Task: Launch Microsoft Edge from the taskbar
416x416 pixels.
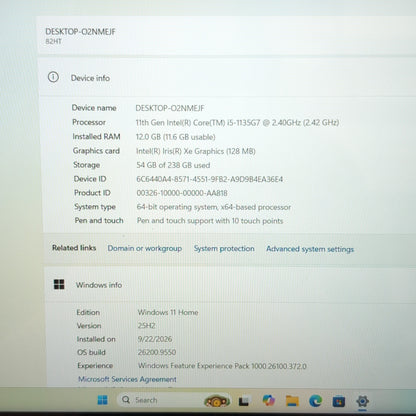Action: point(315,401)
